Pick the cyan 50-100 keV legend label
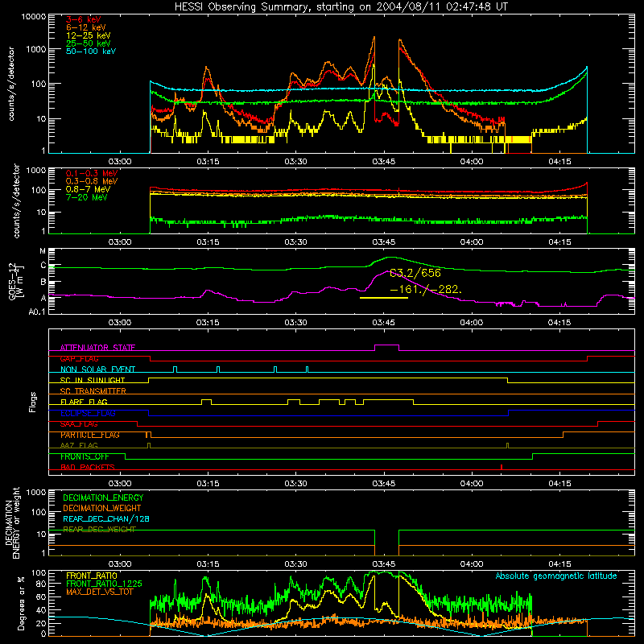The image size is (644, 644). click(x=90, y=51)
